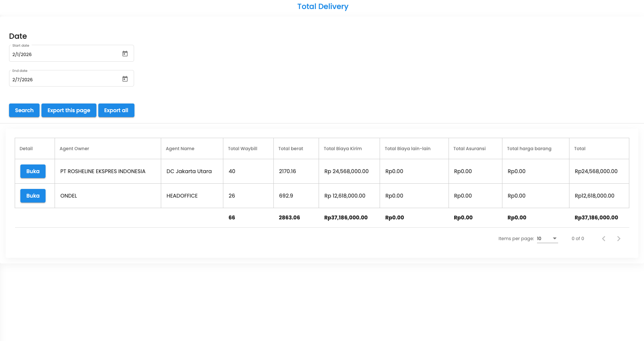The height and width of the screenshot is (341, 644).
Task: Open details for PT ROSHELINE EKSPRES INDONESIA
Action: click(33, 171)
